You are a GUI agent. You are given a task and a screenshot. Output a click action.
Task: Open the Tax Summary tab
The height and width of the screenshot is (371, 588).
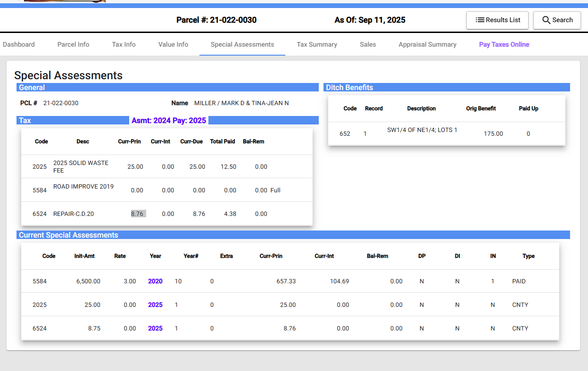pyautogui.click(x=316, y=45)
